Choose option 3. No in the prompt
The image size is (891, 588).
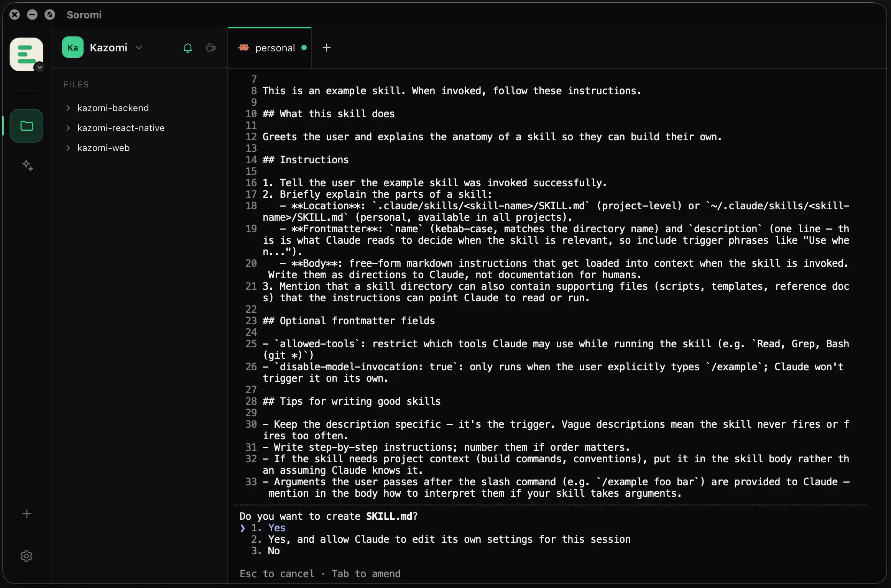click(266, 551)
